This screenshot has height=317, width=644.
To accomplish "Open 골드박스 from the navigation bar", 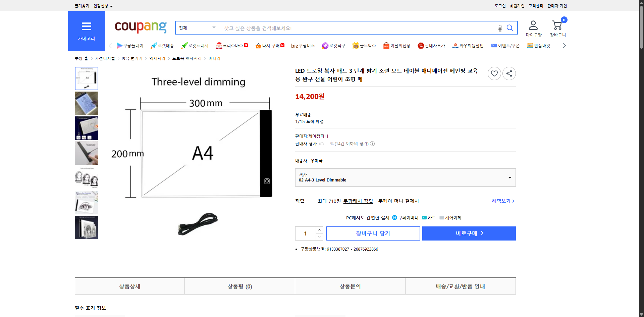I will tap(364, 46).
